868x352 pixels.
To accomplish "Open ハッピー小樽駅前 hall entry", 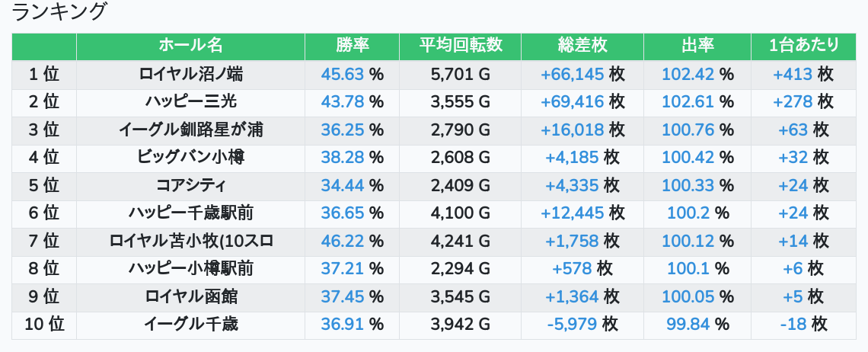I will (x=190, y=268).
